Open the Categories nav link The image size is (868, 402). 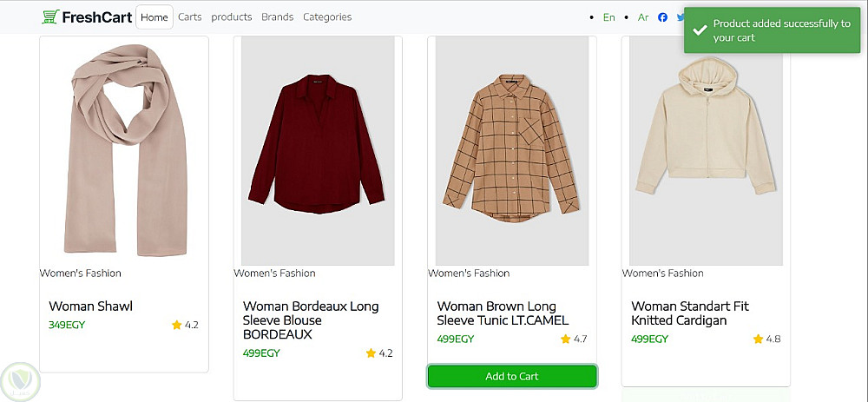click(327, 16)
